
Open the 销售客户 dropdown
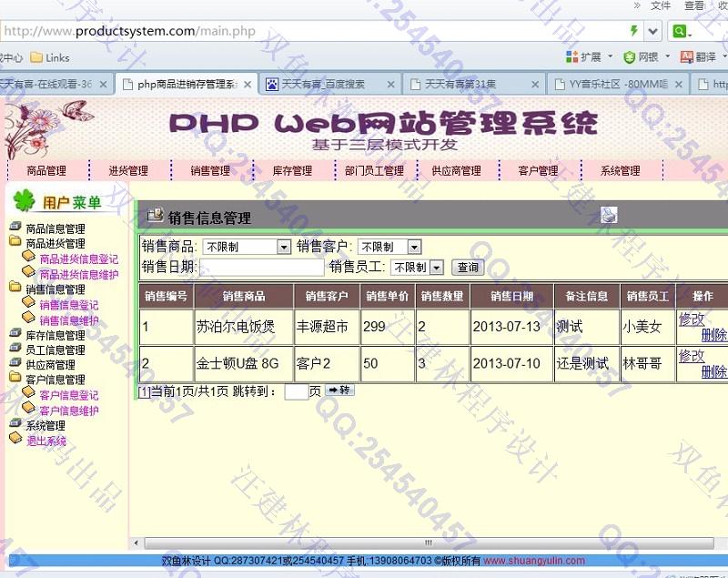coord(414,247)
